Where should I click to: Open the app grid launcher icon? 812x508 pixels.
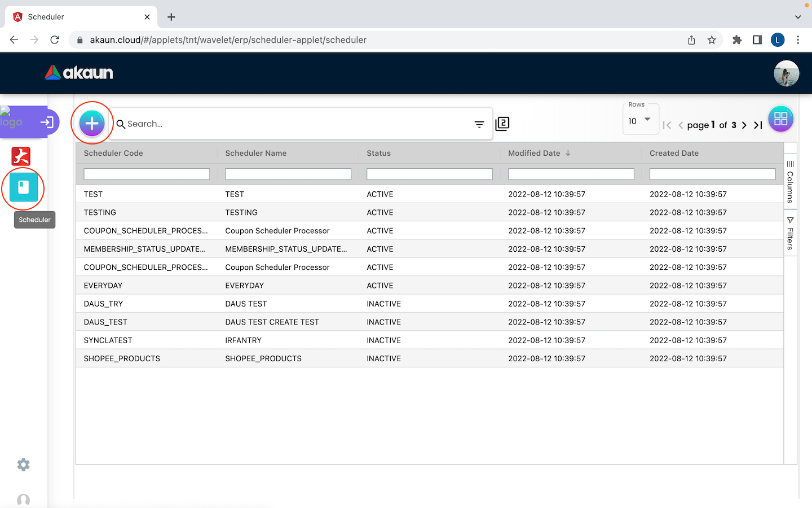click(780, 119)
